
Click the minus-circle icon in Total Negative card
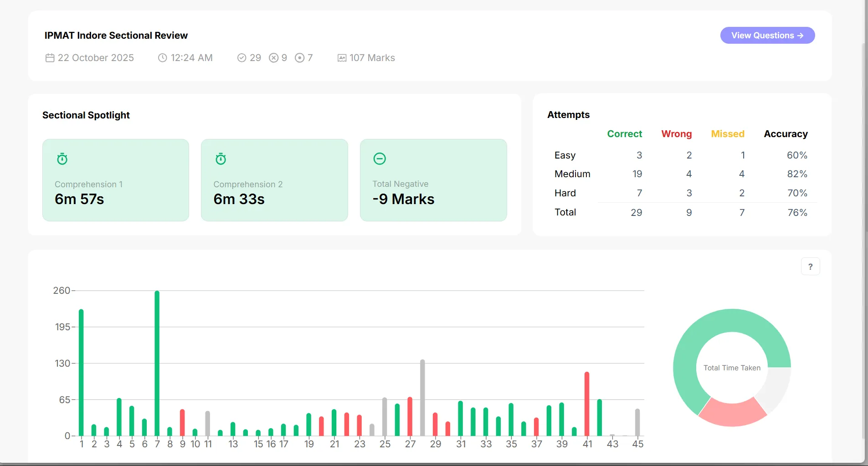(380, 159)
